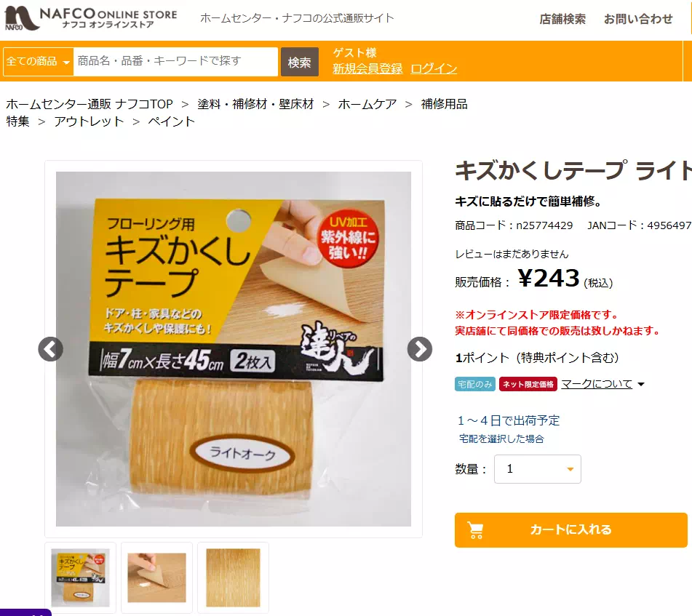Click the ネット限定価格 badge
692x616 pixels.
528,384
